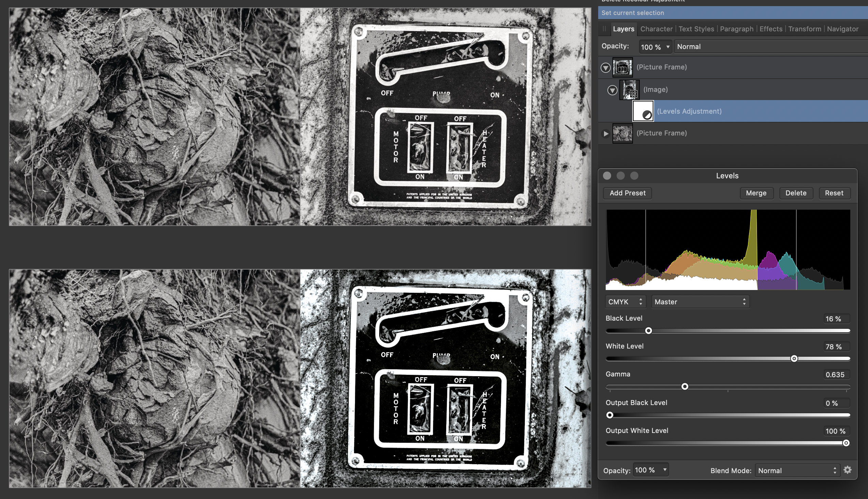Viewport: 868px width, 499px height.
Task: Click the Reset button in Levels
Action: [834, 193]
